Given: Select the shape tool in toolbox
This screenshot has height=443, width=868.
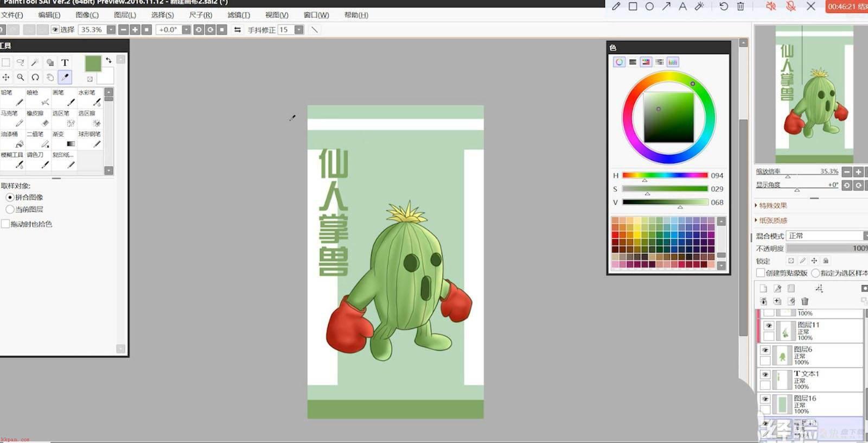Looking at the screenshot, I should pyautogui.click(x=50, y=62).
